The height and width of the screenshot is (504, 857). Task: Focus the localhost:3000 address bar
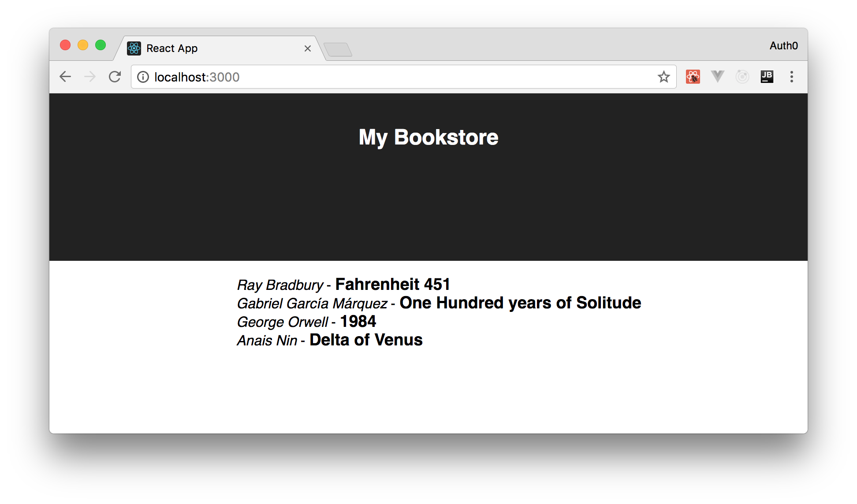click(x=397, y=77)
